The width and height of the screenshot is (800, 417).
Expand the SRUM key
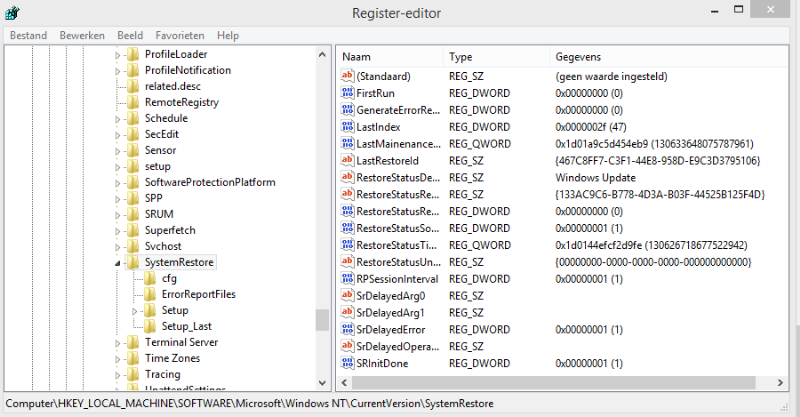117,215
